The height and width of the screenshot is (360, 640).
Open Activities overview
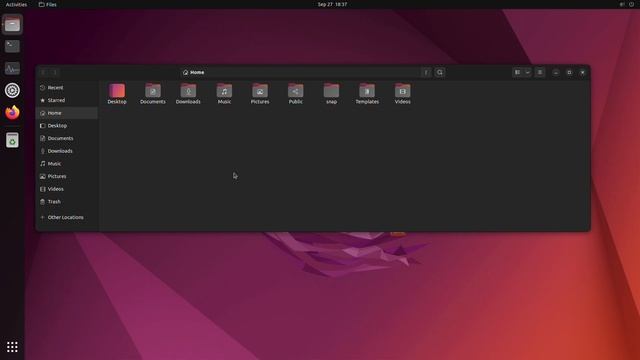[x=16, y=4]
